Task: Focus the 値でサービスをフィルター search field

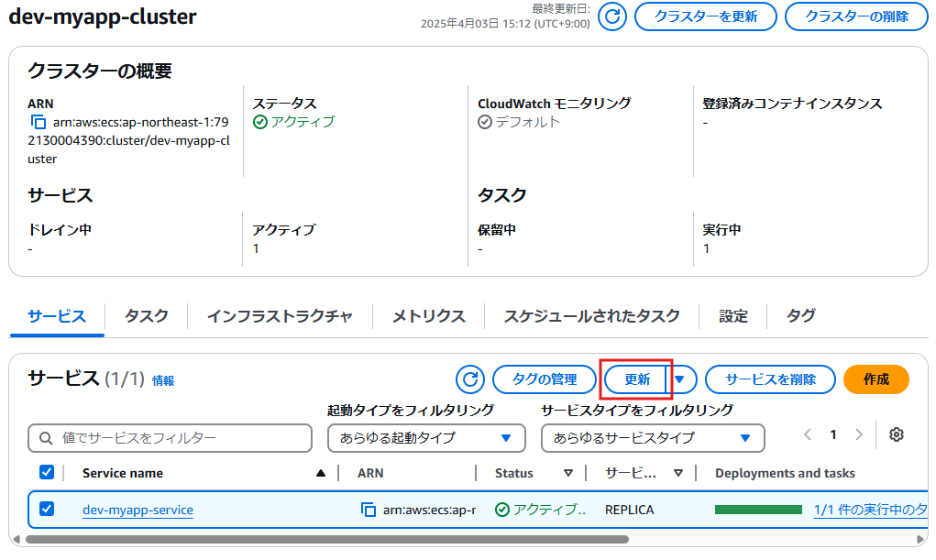Action: point(171,438)
